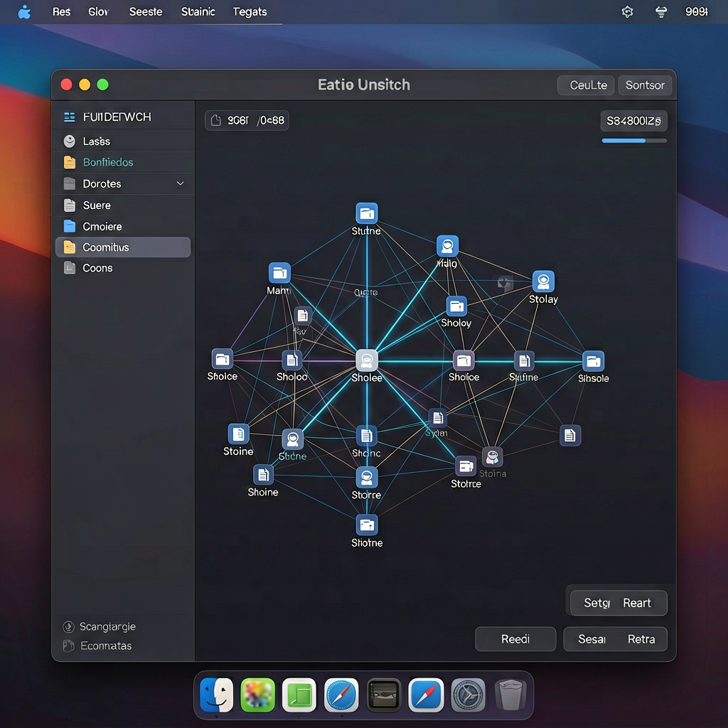Click the CeuLte button

click(586, 85)
